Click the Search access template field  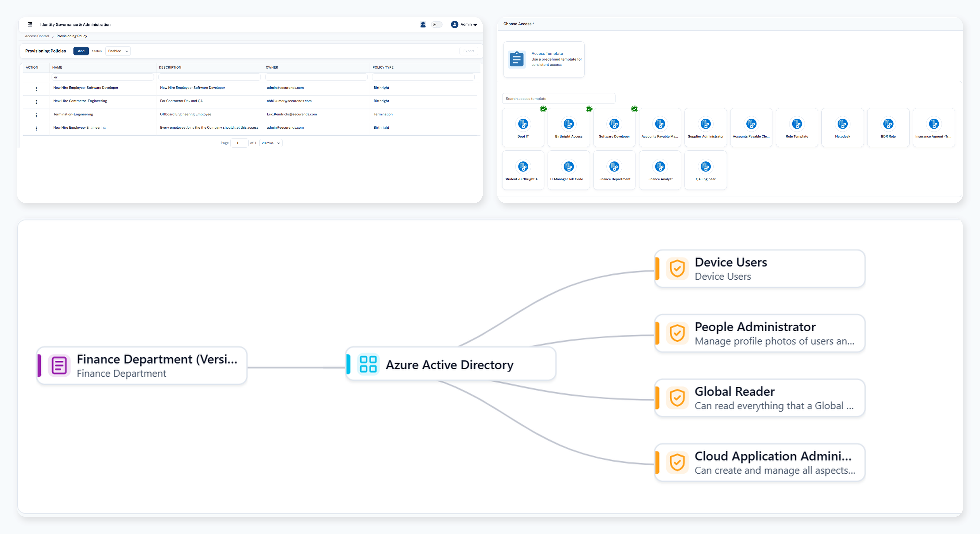tap(559, 99)
